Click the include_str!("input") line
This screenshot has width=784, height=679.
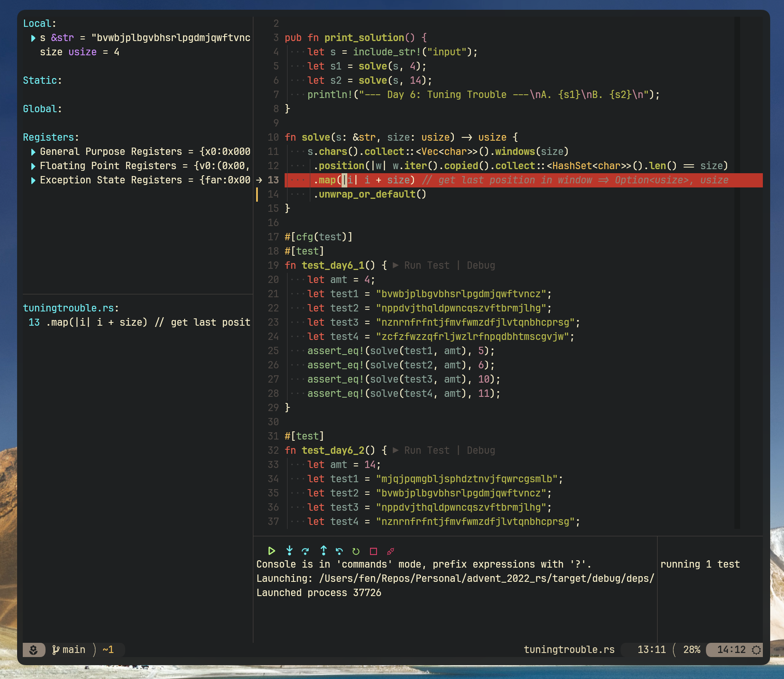pos(392,52)
